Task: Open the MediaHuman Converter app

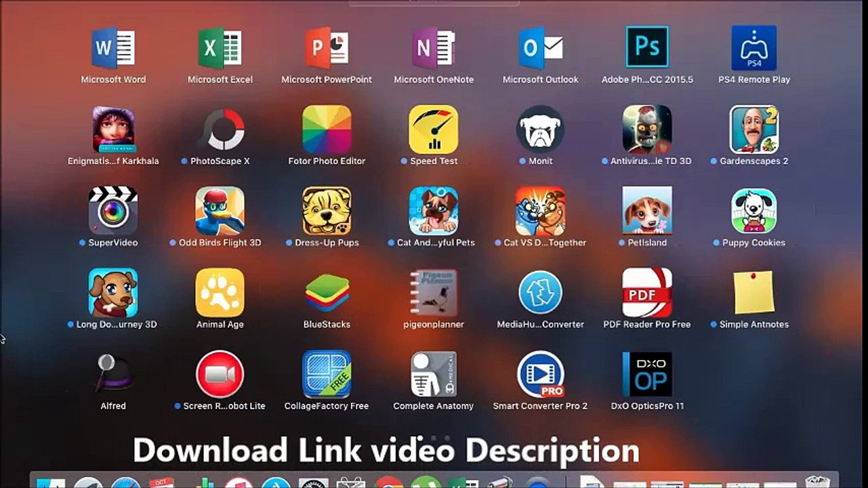Action: point(541,293)
